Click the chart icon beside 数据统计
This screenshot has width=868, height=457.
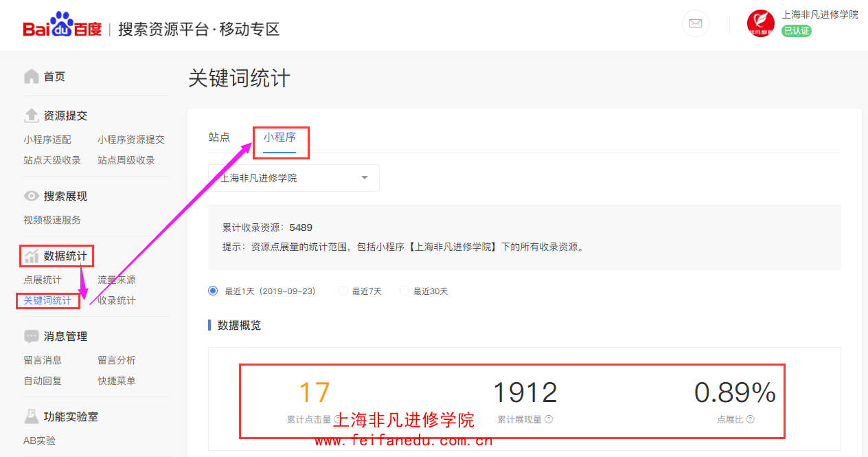point(31,256)
